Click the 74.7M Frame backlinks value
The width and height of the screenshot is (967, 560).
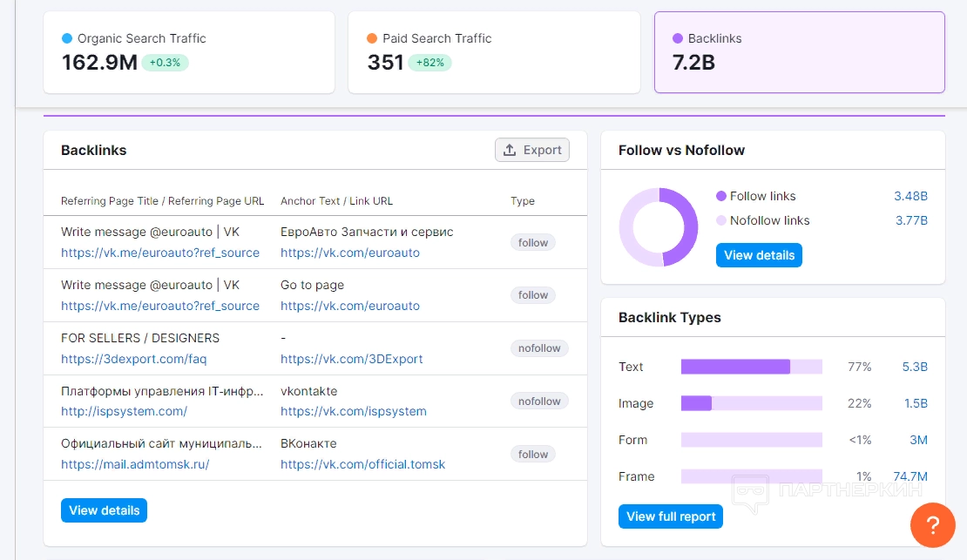coord(910,476)
